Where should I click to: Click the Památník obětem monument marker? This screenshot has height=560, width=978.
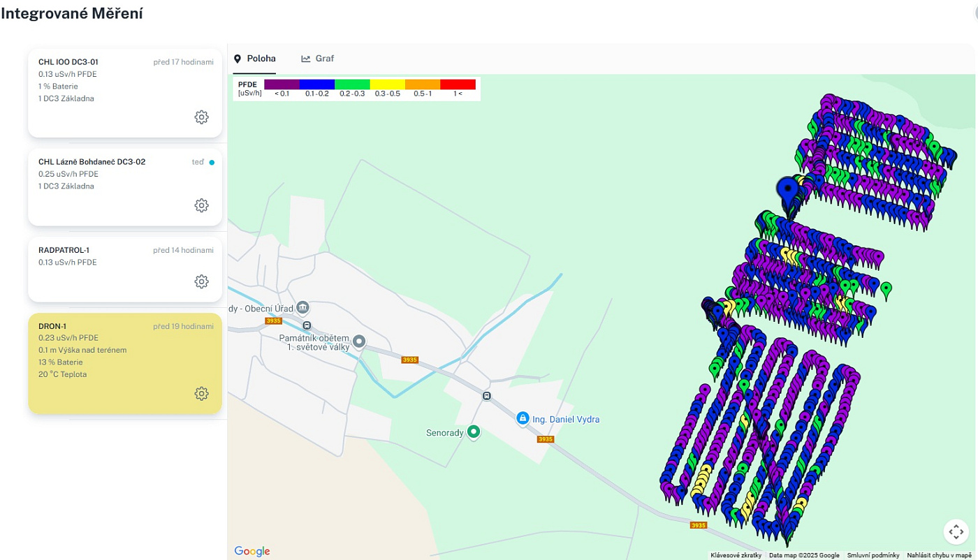359,341
